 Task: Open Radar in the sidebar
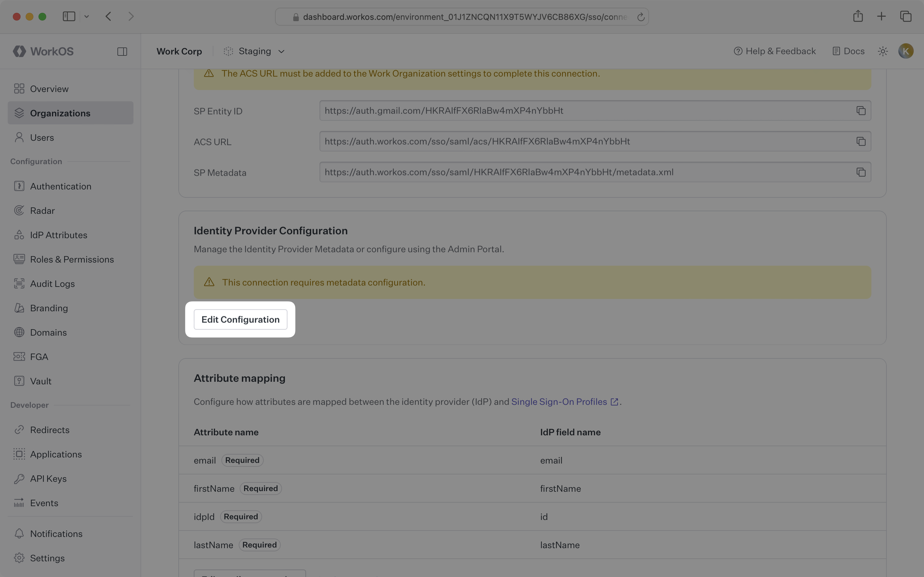(42, 211)
